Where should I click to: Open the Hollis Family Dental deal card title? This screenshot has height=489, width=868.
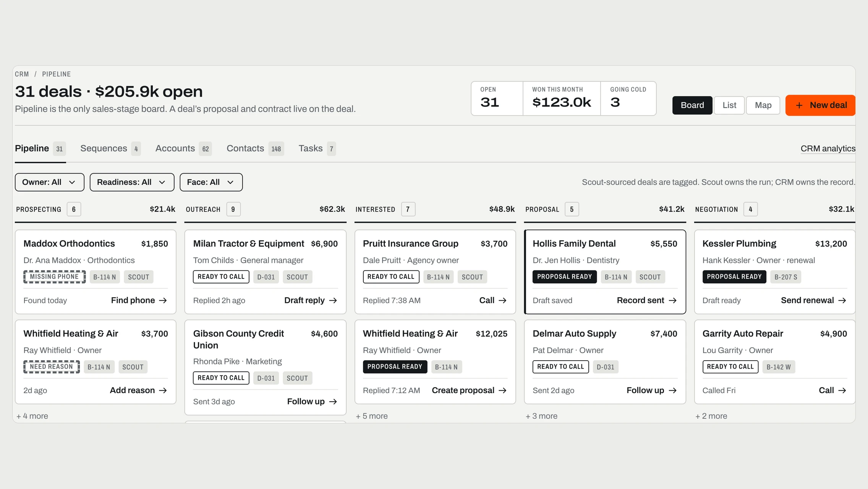pos(574,244)
